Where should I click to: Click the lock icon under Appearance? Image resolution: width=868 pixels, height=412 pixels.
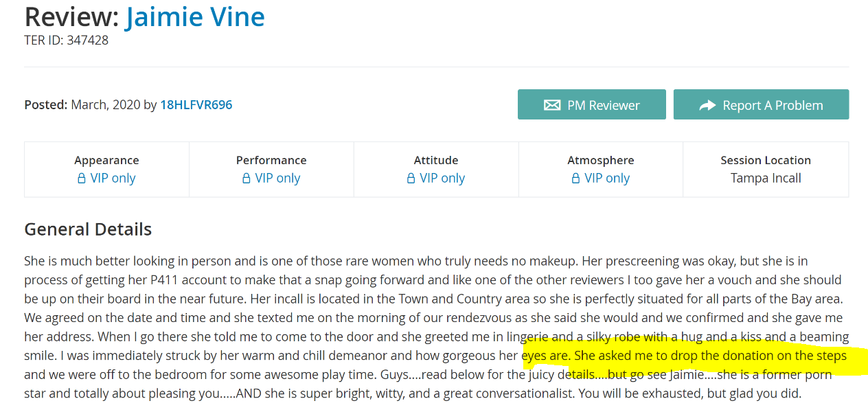pos(81,179)
